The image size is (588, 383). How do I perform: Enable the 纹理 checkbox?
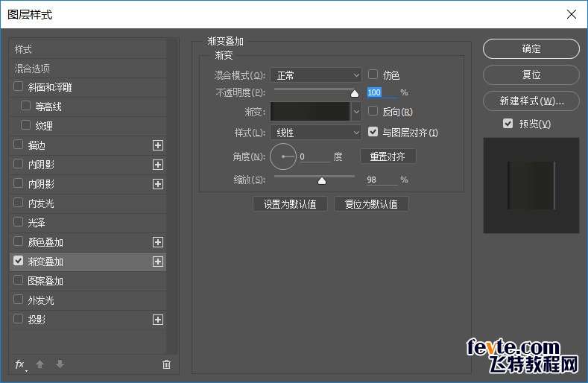25,125
